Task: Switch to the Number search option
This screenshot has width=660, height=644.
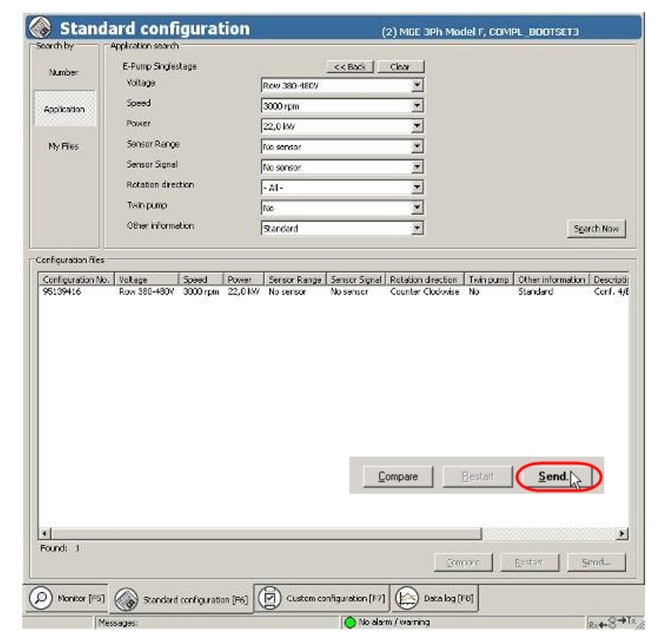Action: coord(63,73)
